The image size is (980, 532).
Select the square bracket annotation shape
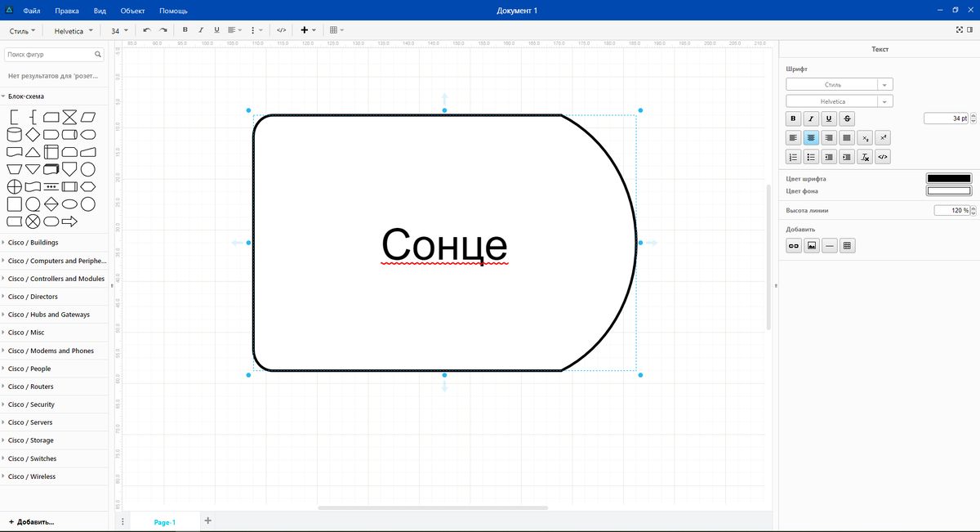(14, 116)
